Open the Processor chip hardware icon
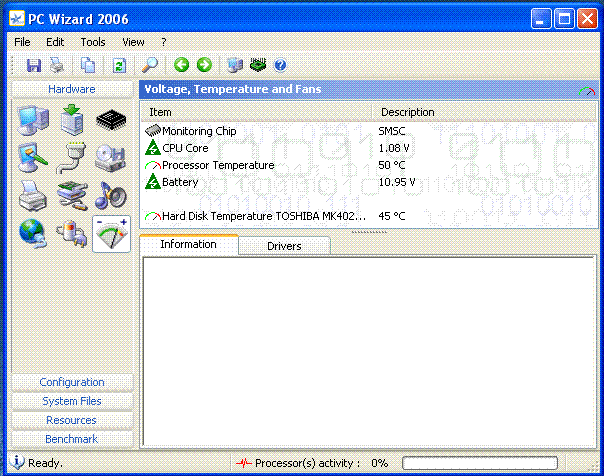The image size is (604, 476). coord(110,121)
